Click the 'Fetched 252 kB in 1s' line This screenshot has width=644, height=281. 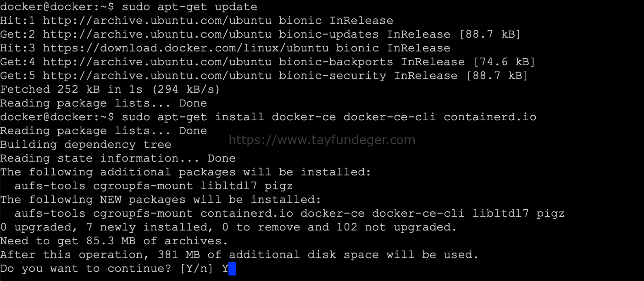[x=110, y=90]
